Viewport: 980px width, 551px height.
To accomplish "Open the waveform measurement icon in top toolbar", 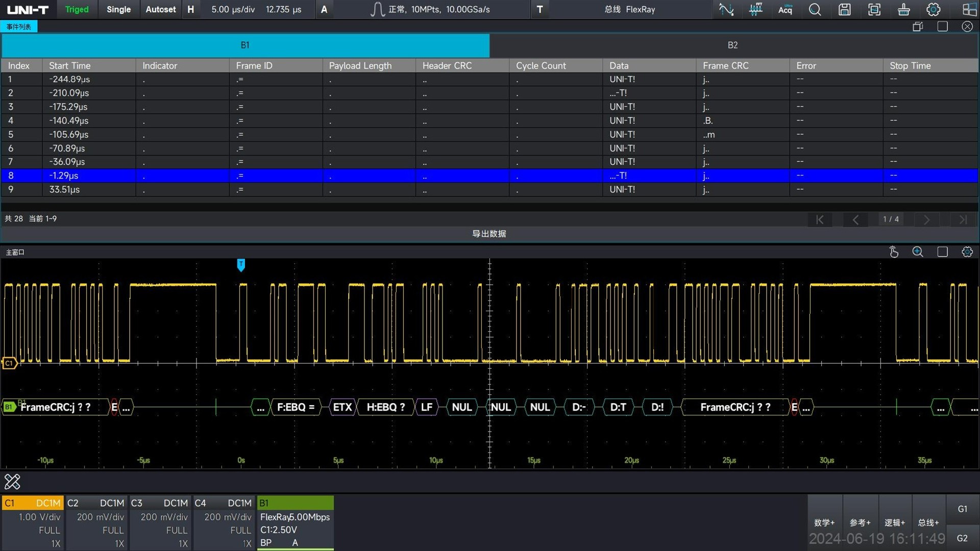I will (x=726, y=9).
